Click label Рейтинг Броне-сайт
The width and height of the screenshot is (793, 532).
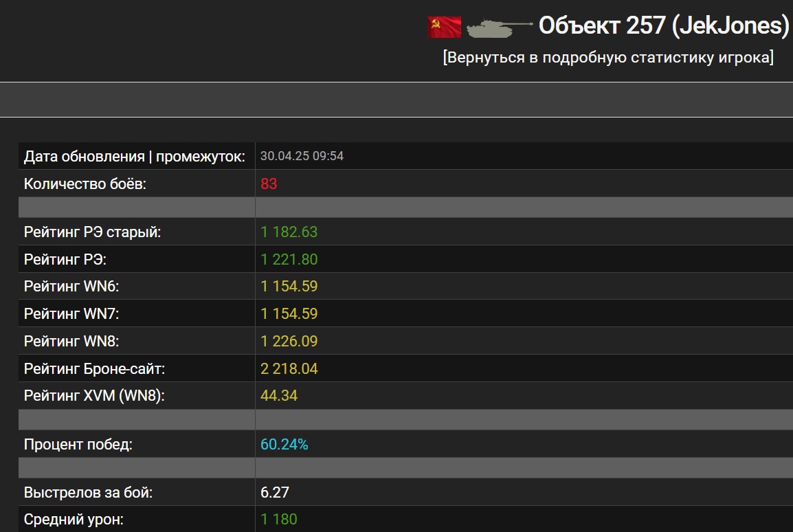coord(94,368)
